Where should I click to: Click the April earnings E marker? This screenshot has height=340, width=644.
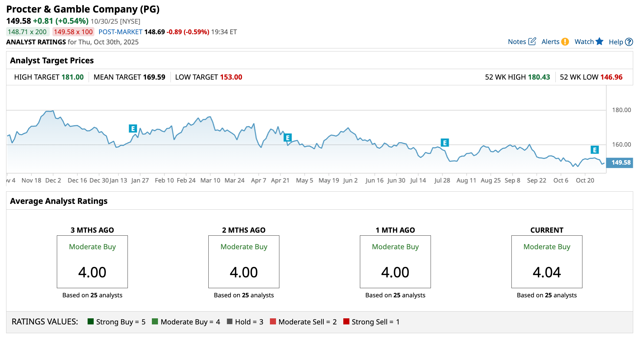click(x=287, y=137)
